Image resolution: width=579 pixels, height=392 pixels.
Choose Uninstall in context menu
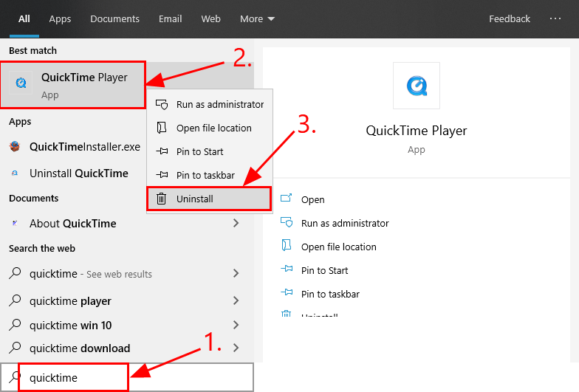click(x=210, y=199)
